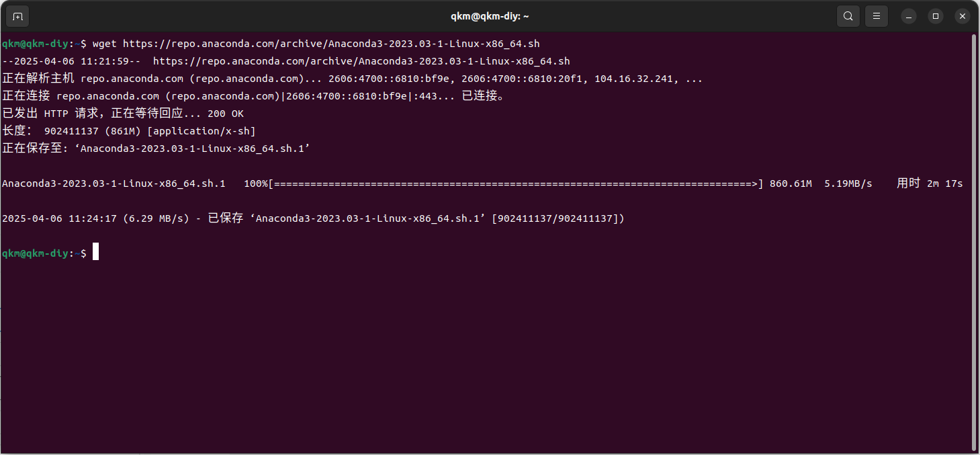Image resolution: width=980 pixels, height=455 pixels.
Task: Click the wget command URL text
Action: pyautogui.click(x=331, y=44)
